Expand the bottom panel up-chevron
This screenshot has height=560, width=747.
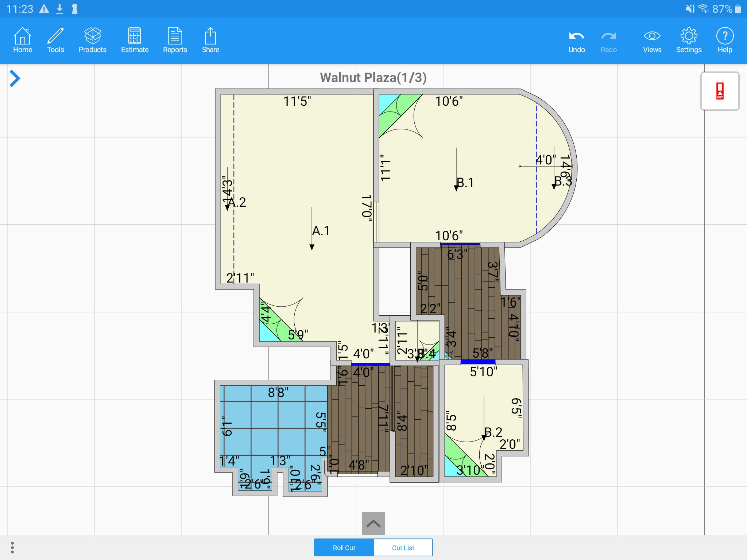(x=373, y=524)
